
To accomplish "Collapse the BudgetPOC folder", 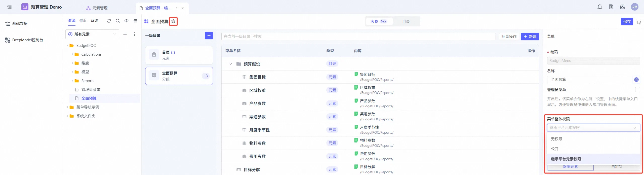I will [68, 46].
